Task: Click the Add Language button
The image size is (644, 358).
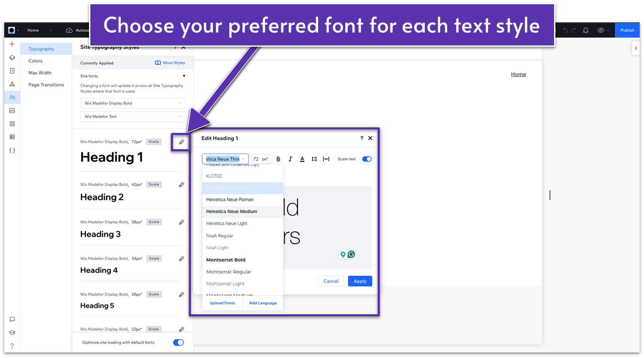Action: [x=263, y=303]
